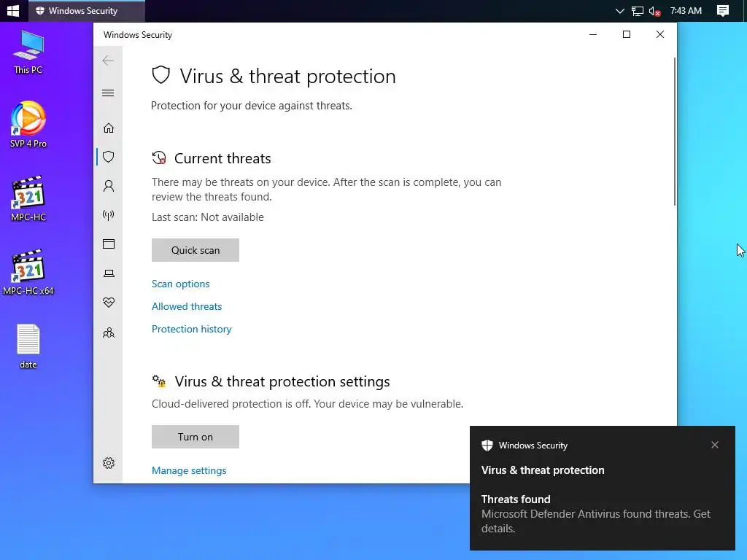
Task: Click the protection settings gears warning icon
Action: click(159, 381)
